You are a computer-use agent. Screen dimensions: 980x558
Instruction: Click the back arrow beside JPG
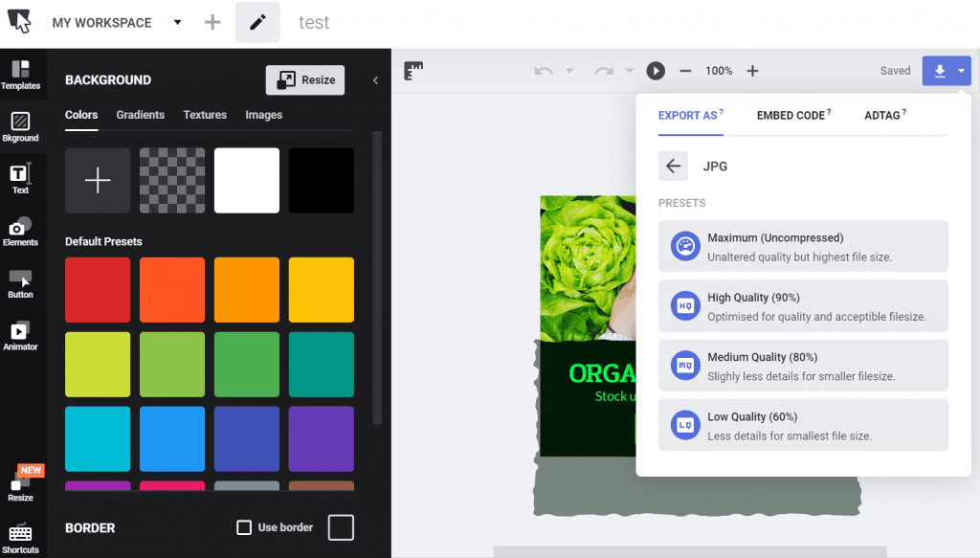point(673,166)
